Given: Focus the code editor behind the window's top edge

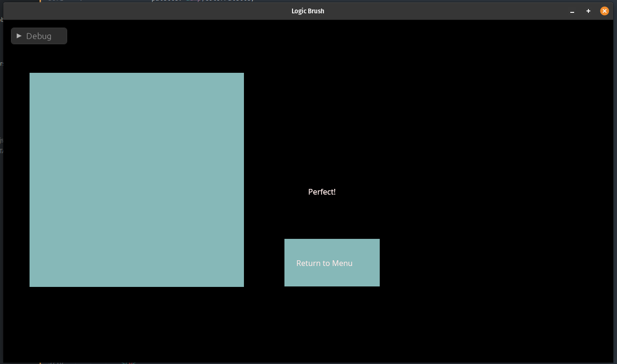Looking at the screenshot, I should click(x=191, y=1).
